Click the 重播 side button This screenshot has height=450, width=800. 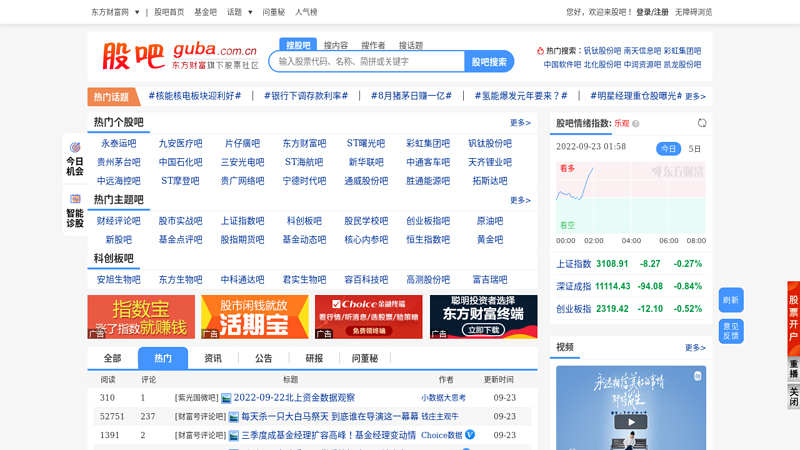(793, 369)
